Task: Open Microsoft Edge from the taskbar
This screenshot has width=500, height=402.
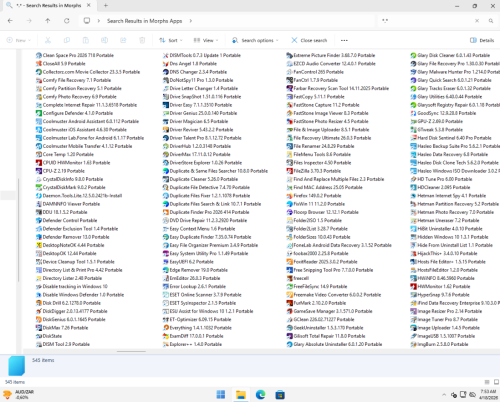Action: click(260, 395)
